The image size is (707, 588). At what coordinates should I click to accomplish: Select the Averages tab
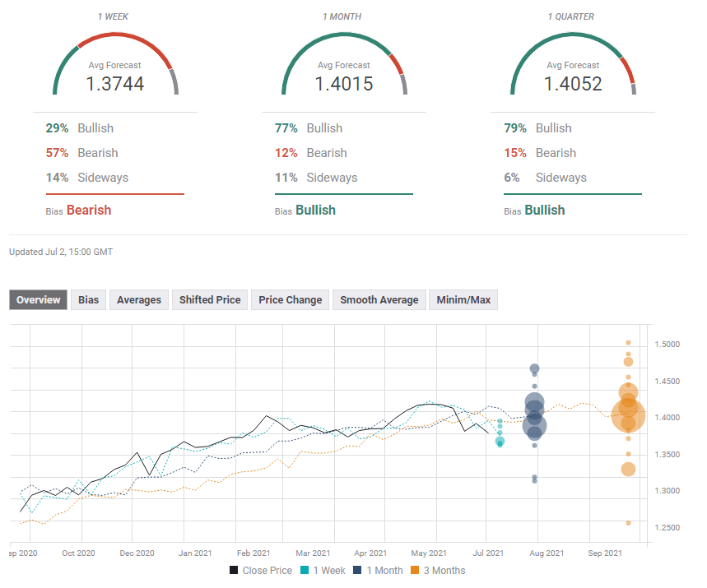[138, 300]
